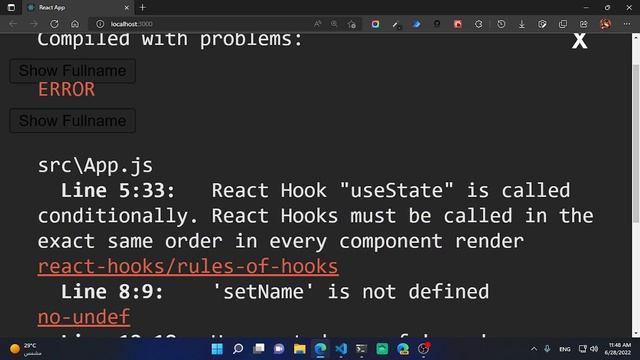The height and width of the screenshot is (360, 640).
Task: Open the green app icon on taskbar
Action: click(382, 349)
